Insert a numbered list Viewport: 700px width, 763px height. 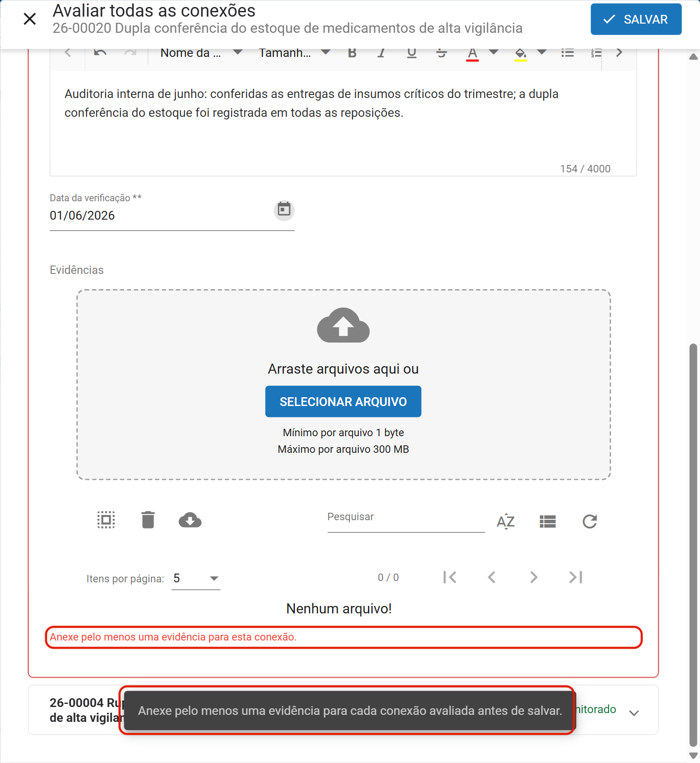tap(596, 53)
